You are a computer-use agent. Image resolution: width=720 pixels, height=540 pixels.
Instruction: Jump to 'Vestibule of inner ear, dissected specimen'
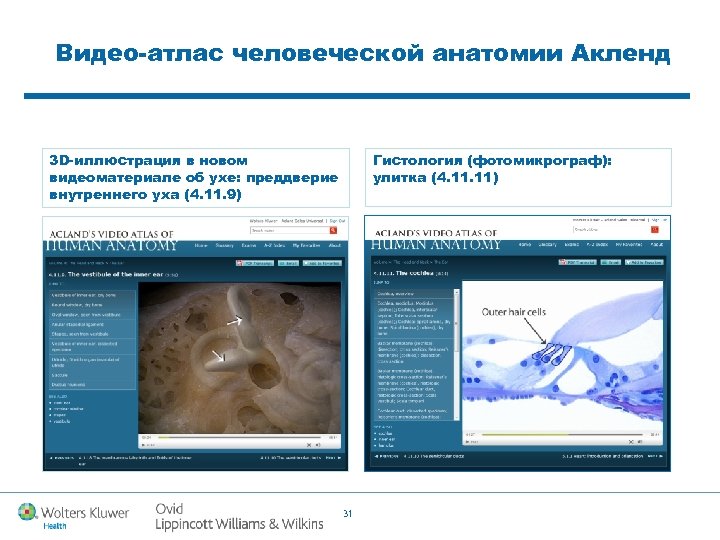[x=92, y=347]
